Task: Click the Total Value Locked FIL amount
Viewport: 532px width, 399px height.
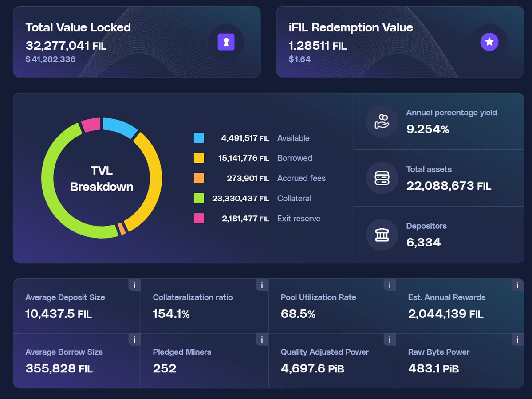Action: pyautogui.click(x=66, y=46)
